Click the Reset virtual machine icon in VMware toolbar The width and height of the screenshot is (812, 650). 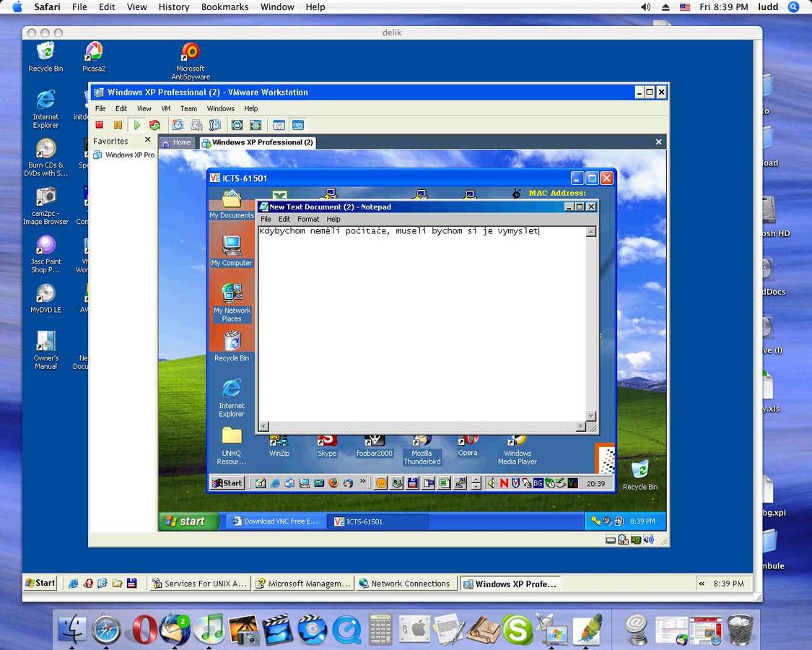(154, 125)
